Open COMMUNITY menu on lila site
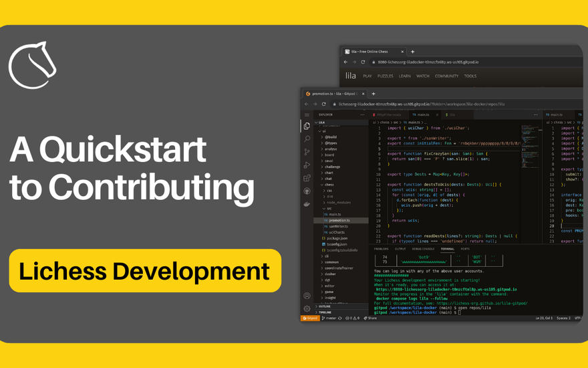Image resolution: width=588 pixels, height=368 pixels. click(x=446, y=76)
